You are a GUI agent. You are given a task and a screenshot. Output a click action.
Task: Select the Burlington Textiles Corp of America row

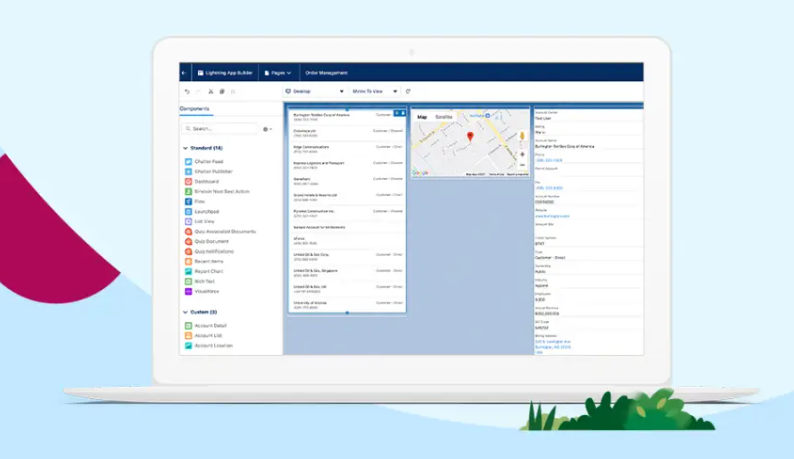347,117
